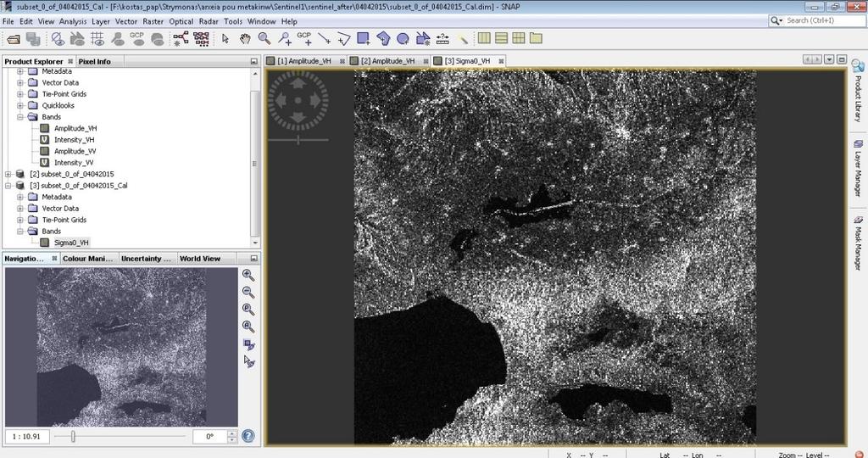Collapse product [3] subset_0_of_04042015_Cal
The width and height of the screenshot is (868, 458).
click(8, 186)
